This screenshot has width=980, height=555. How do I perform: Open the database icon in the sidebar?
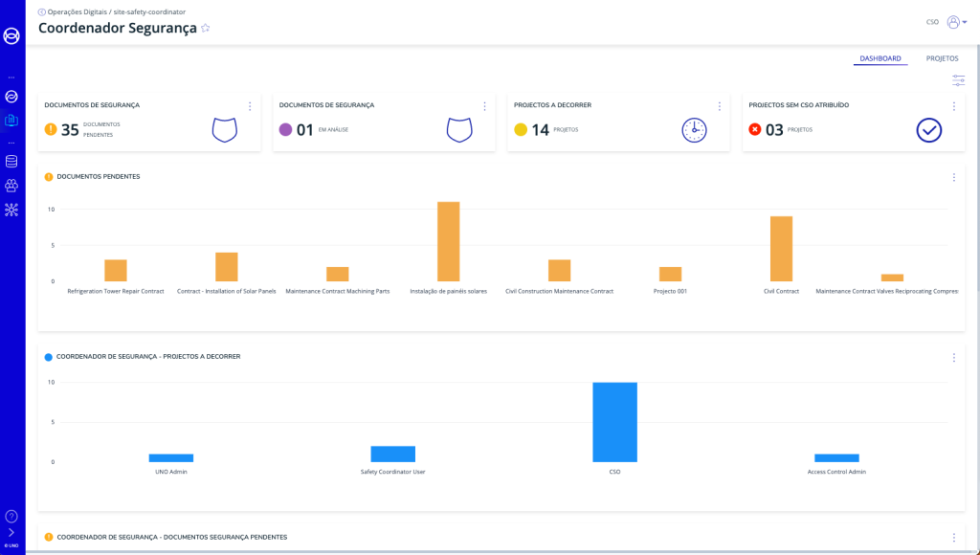[11, 161]
